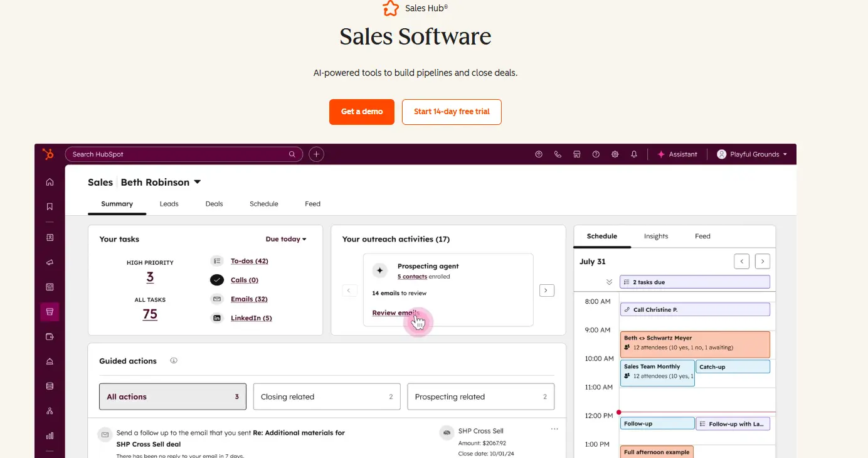Open the Data management database sidebar icon
This screenshot has width=868, height=458.
click(x=50, y=386)
